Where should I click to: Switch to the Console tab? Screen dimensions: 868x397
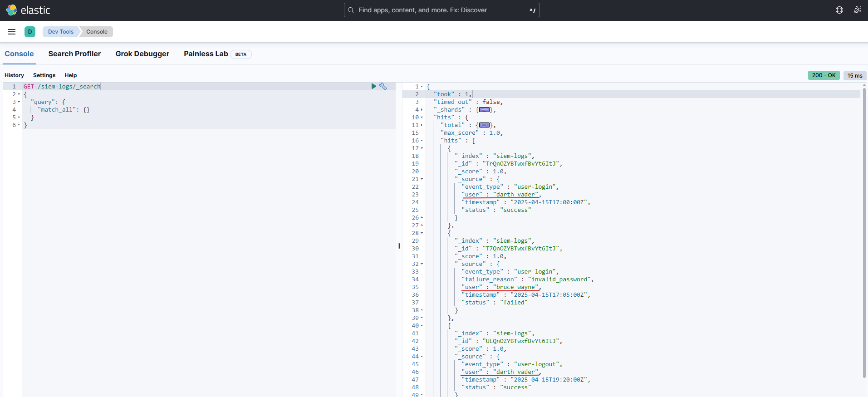(x=19, y=54)
